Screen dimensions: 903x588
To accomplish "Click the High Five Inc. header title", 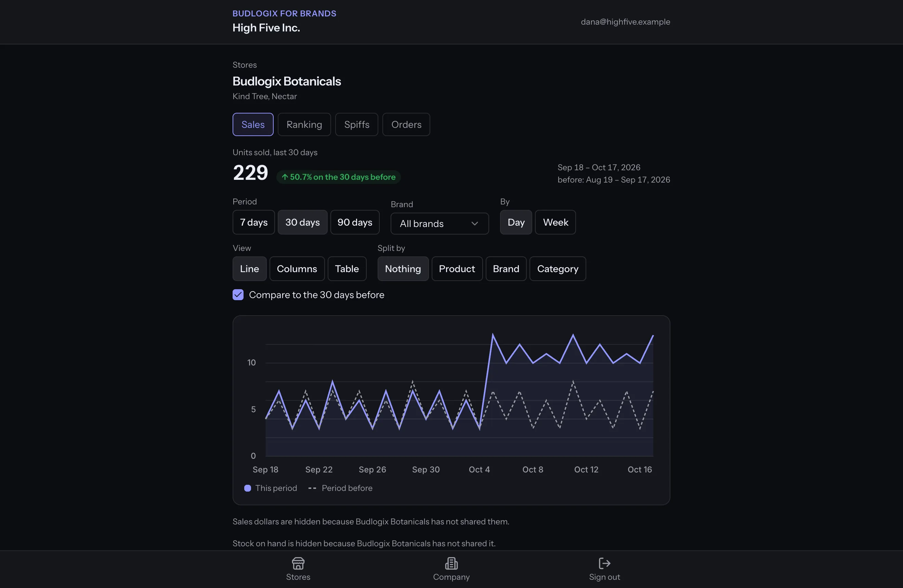I will [x=266, y=28].
